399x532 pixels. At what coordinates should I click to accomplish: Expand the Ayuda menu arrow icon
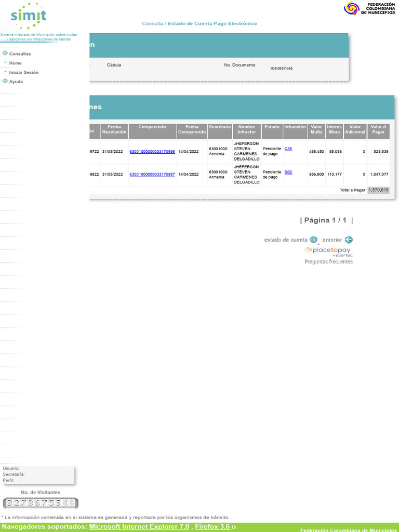click(5, 81)
